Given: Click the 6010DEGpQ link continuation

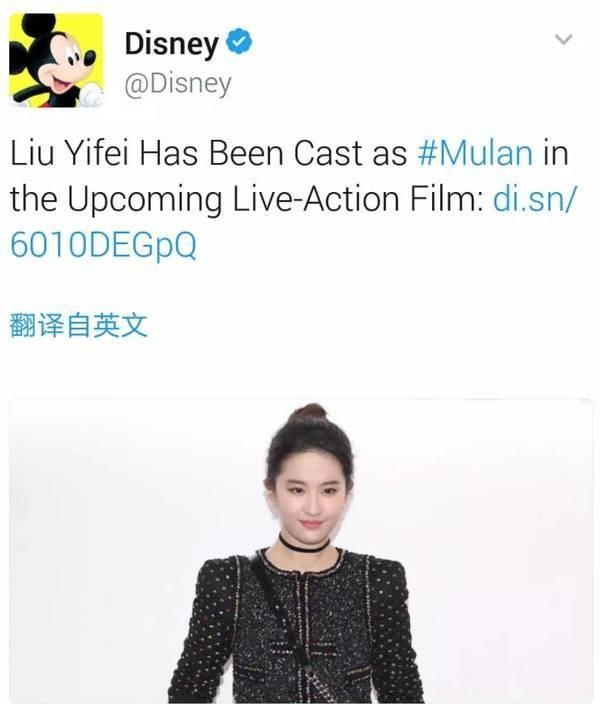Looking at the screenshot, I should (103, 246).
